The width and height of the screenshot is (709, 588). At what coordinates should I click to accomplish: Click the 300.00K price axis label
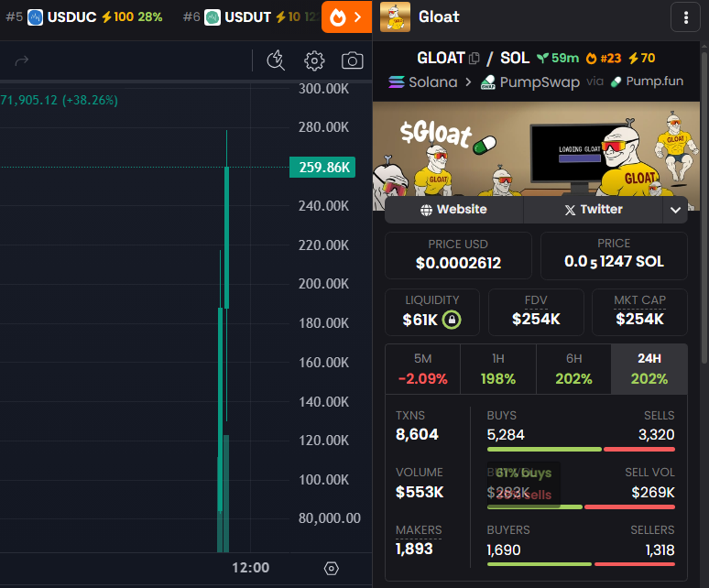coord(323,89)
